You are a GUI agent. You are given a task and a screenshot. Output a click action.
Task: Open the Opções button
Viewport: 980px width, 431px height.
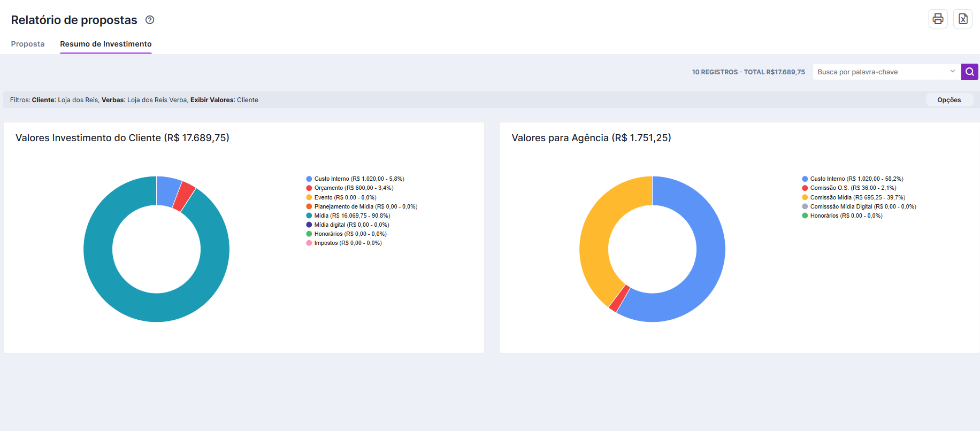(948, 100)
